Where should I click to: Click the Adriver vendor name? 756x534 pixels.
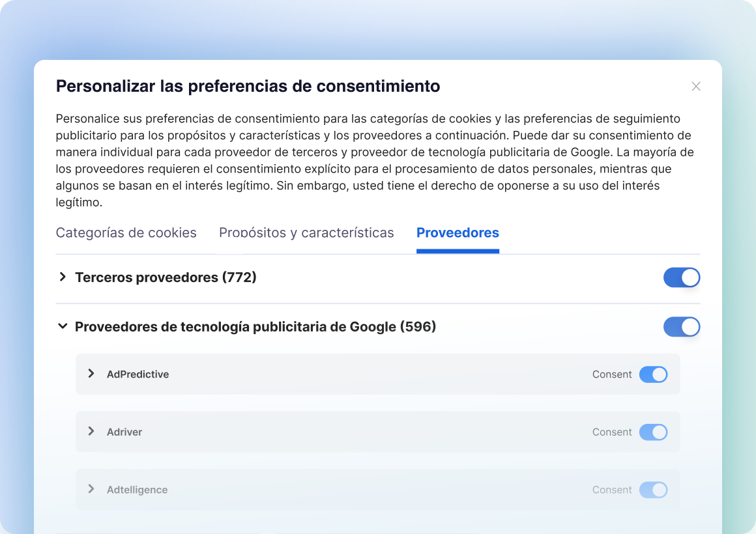tap(124, 432)
